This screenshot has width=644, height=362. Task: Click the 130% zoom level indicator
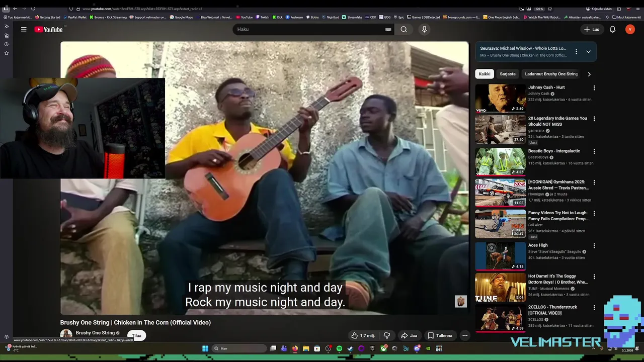pyautogui.click(x=539, y=9)
